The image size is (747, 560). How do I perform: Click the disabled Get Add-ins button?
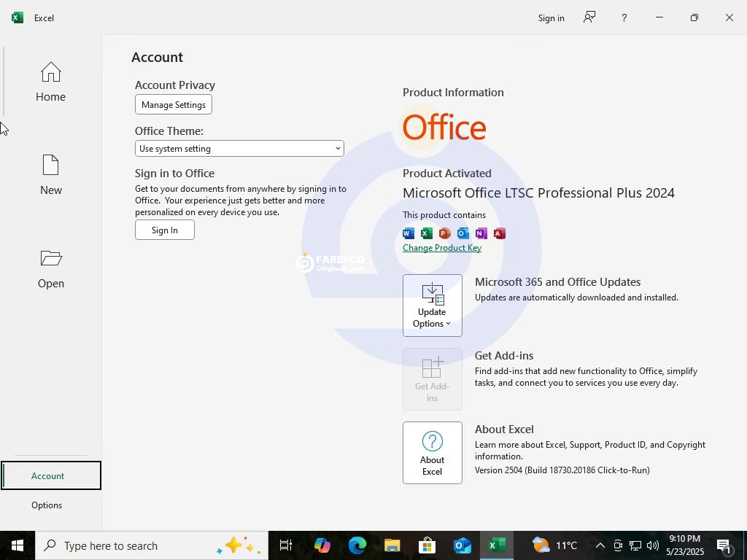point(432,379)
